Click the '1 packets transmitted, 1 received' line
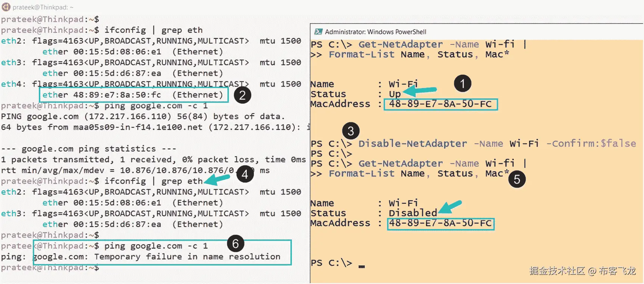Image resolution: width=644 pixels, height=284 pixels. point(153,160)
